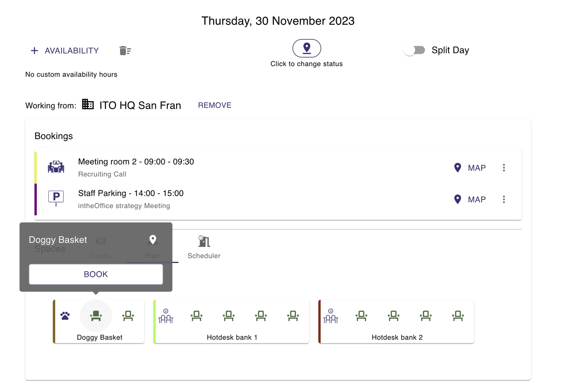Click the plus Availability button
The width and height of the screenshot is (566, 392).
[65, 51]
